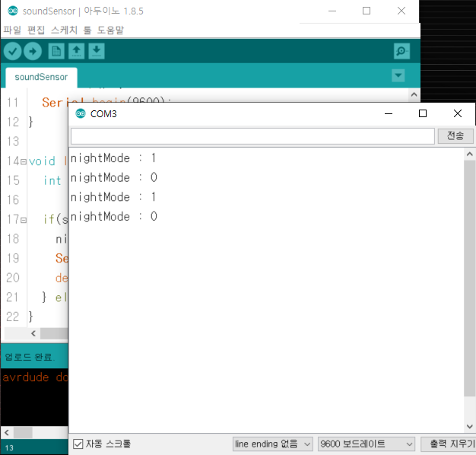The image size is (476, 455).
Task: Collapse the void loop fold marker on line 14
Action: [24, 161]
